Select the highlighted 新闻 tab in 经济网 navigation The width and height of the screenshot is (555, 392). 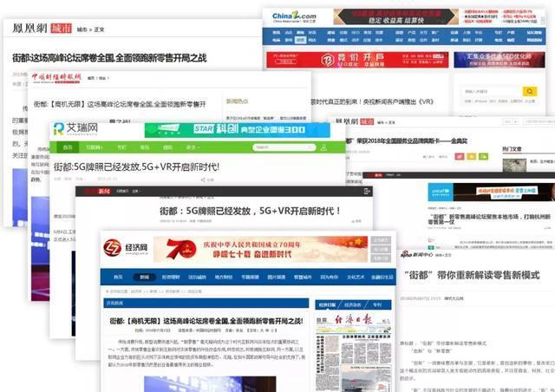[145, 277]
